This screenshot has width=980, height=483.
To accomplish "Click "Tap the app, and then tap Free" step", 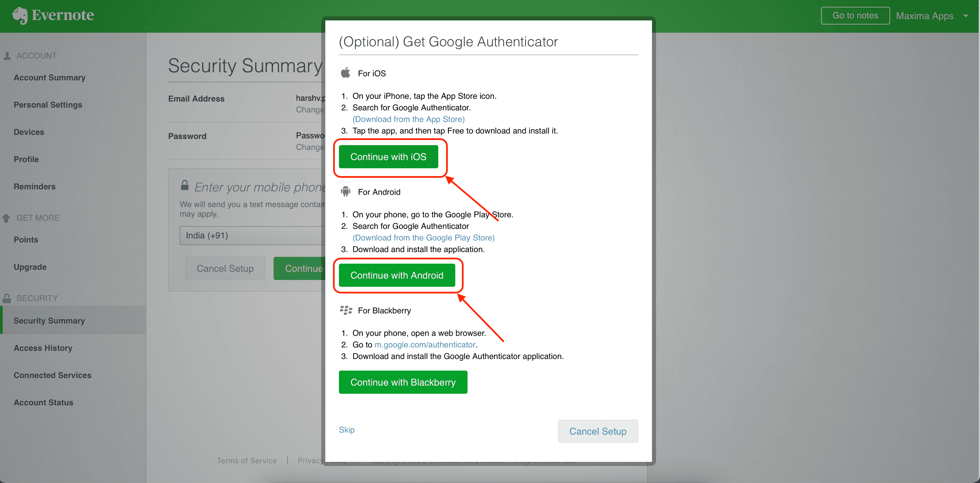I will tap(455, 131).
